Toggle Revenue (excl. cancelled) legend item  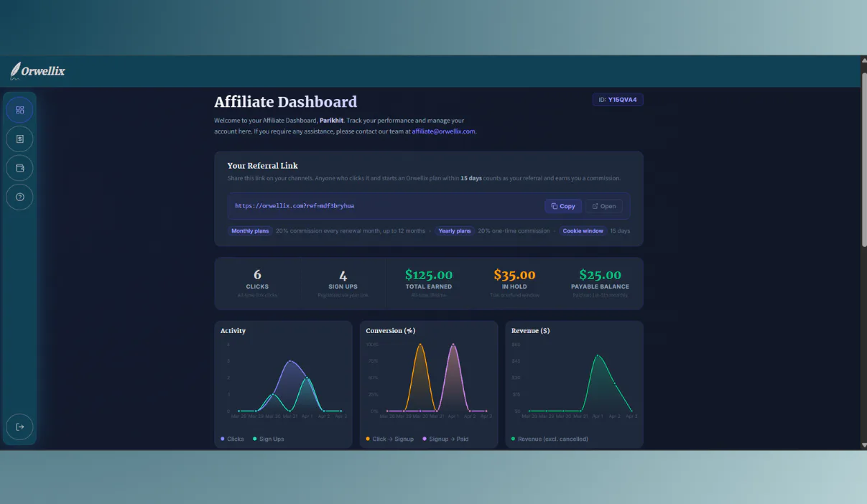pyautogui.click(x=550, y=439)
